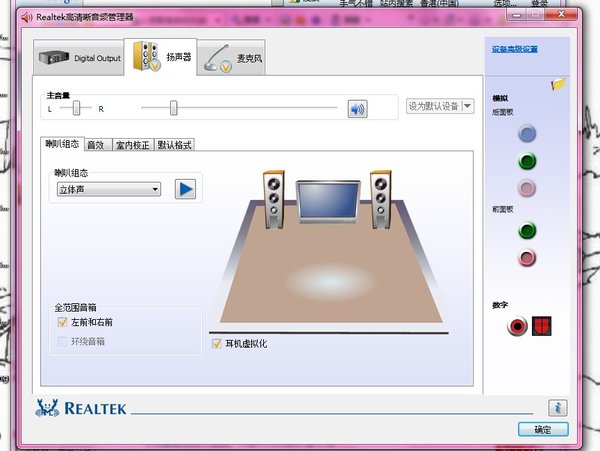
Task: Click the yellow folder connector settings icon
Action: 558,84
